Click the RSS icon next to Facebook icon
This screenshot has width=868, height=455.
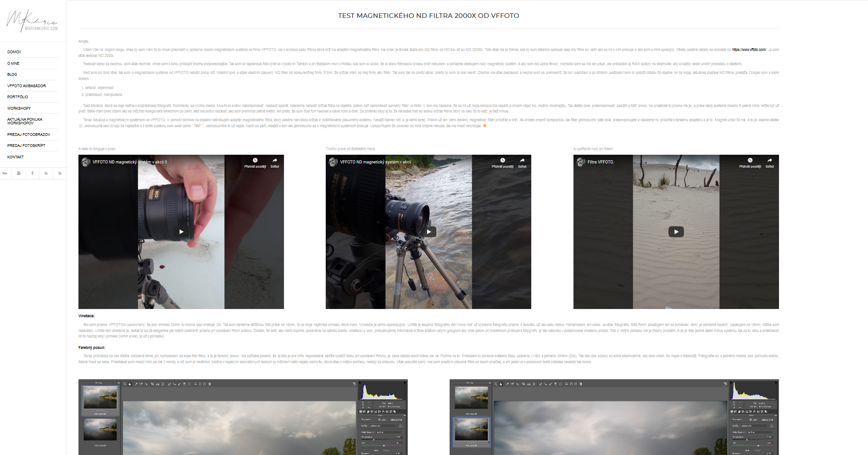(x=46, y=173)
